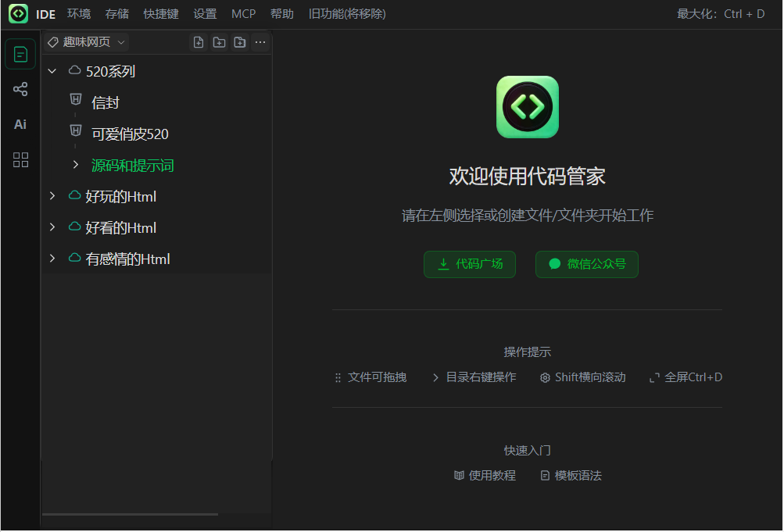Viewport: 784px width, 532px height.
Task: Open the 使用教程 link
Action: click(x=485, y=476)
